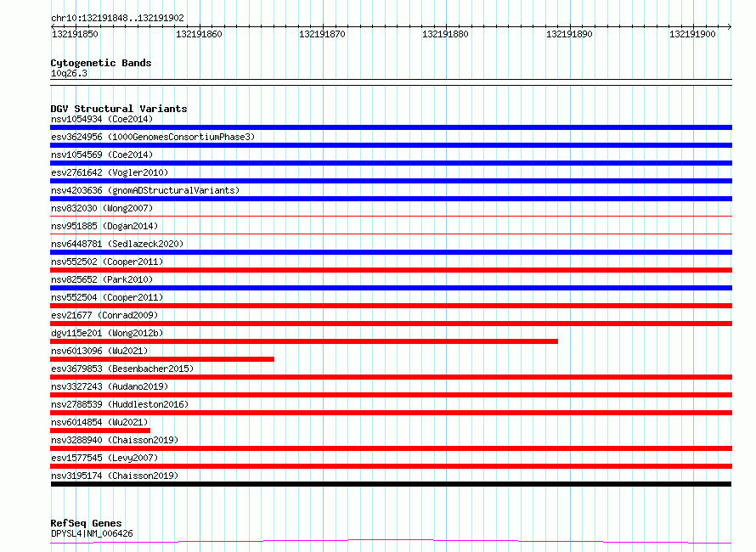
Task: Open variant esv21677 (Conrad2009) label
Action: [104, 315]
